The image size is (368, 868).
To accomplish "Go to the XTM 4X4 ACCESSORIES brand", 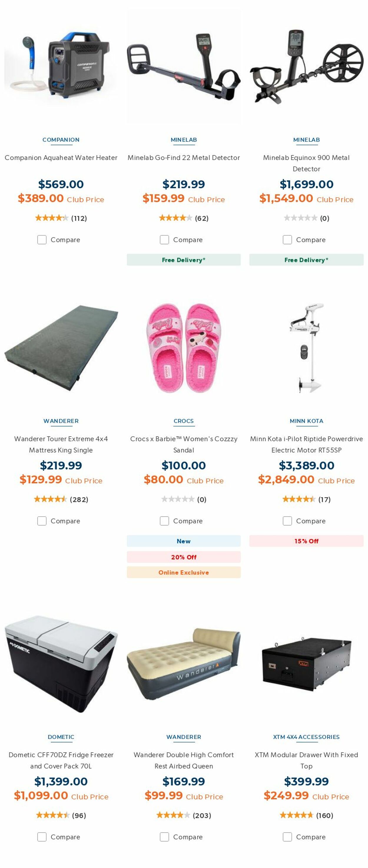I will coord(306,737).
